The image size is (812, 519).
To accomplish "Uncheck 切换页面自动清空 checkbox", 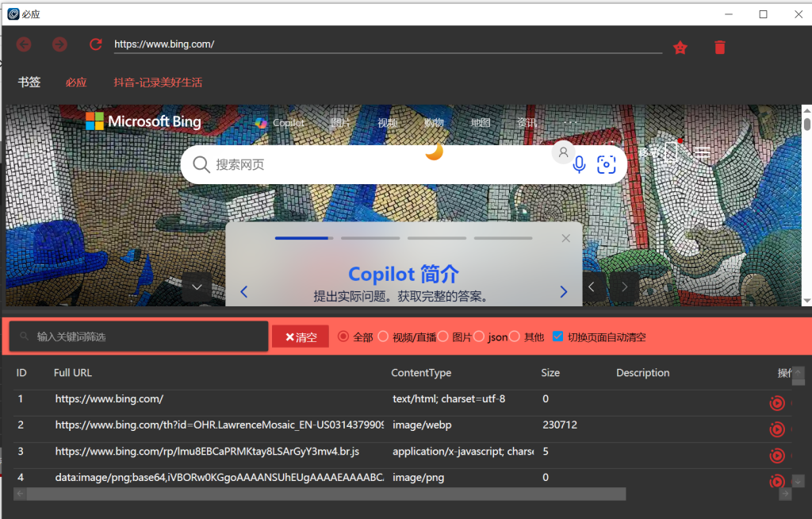I will click(x=557, y=336).
